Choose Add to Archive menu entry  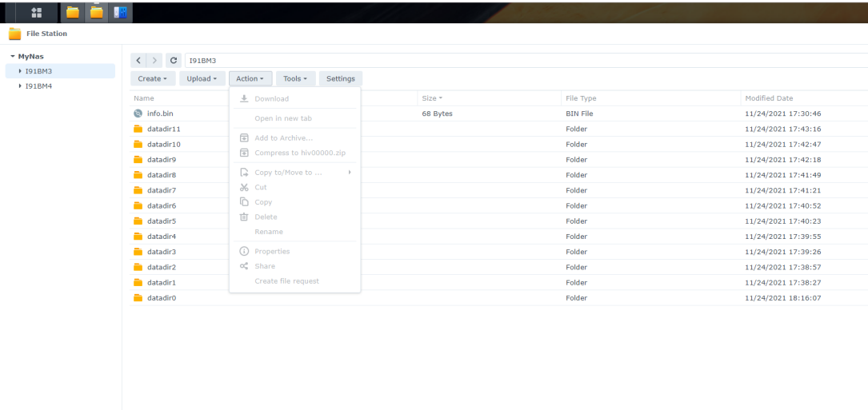(283, 138)
